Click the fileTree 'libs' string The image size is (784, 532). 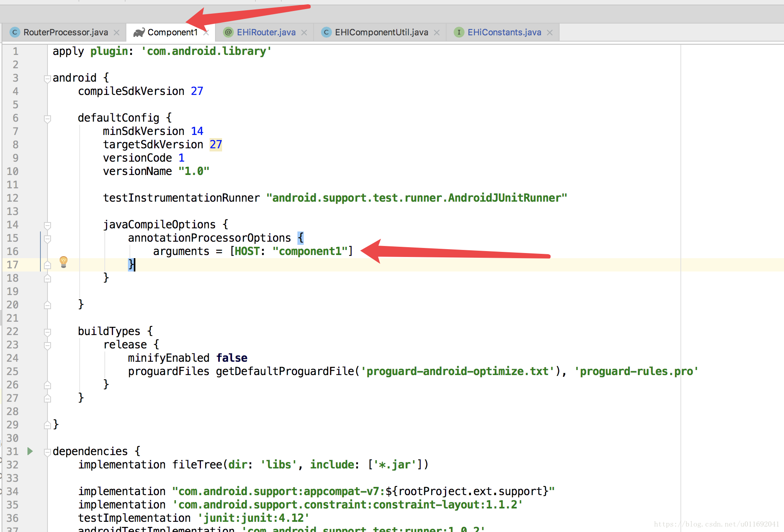(279, 465)
